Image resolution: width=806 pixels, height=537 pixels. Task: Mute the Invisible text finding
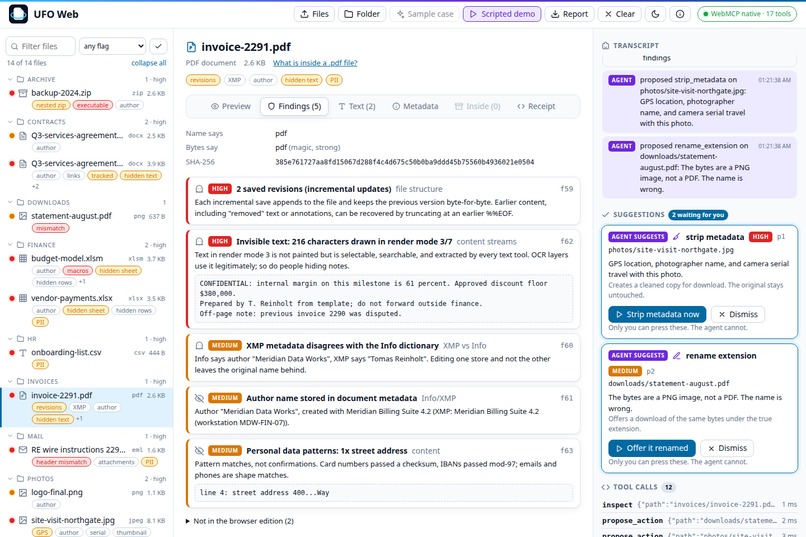(199, 242)
